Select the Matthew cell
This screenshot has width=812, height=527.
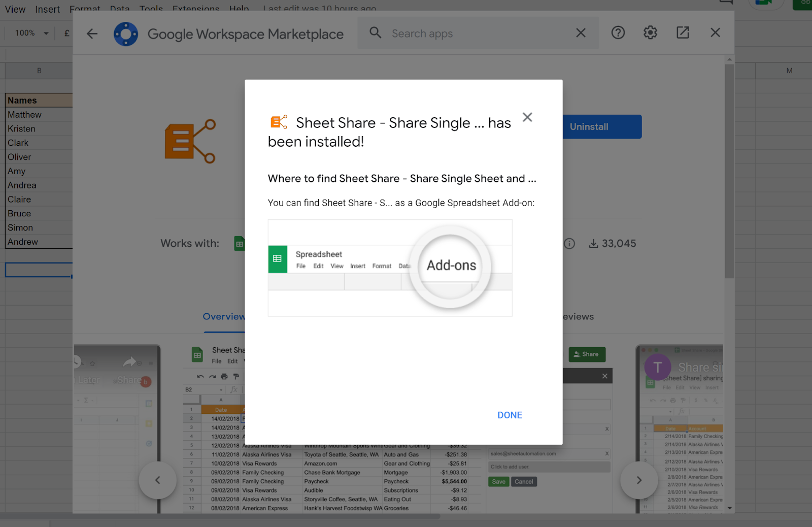pyautogui.click(x=39, y=115)
